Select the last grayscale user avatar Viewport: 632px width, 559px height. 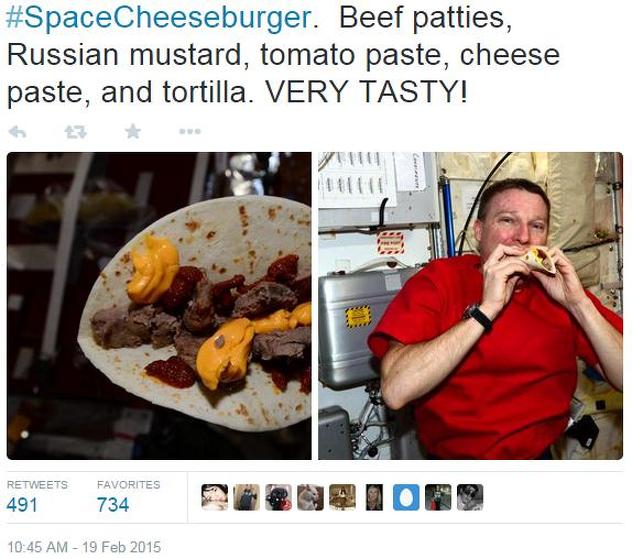470,497
